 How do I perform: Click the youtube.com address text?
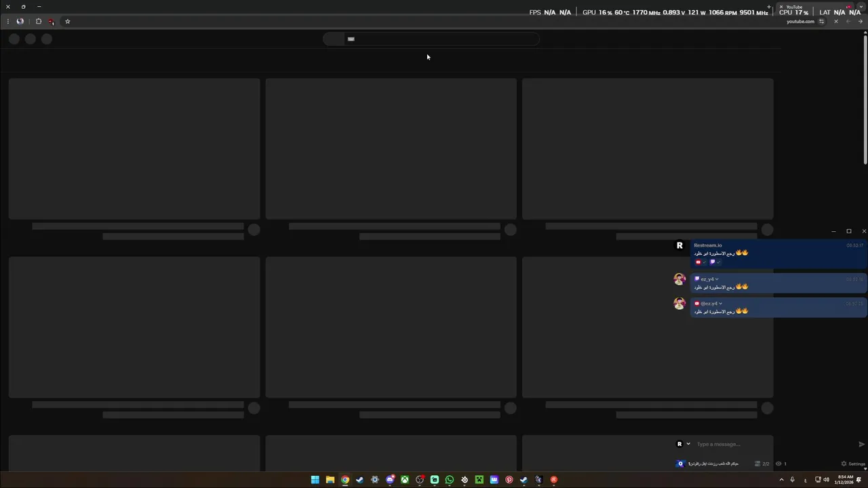800,21
